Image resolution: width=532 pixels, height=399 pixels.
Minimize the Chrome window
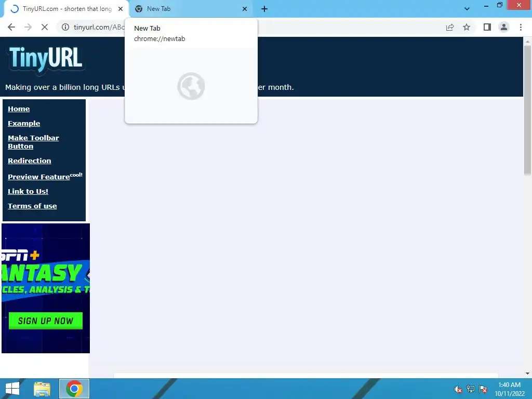tap(486, 5)
